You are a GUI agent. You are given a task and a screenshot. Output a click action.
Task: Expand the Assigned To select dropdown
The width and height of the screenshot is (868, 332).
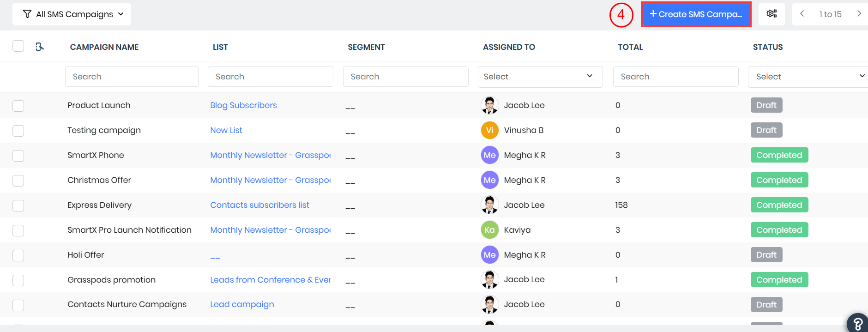coord(540,77)
